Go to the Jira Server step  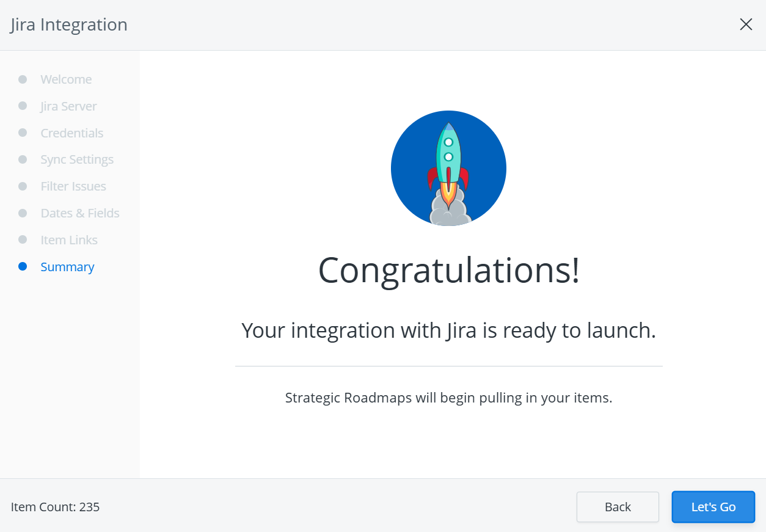pyautogui.click(x=68, y=106)
